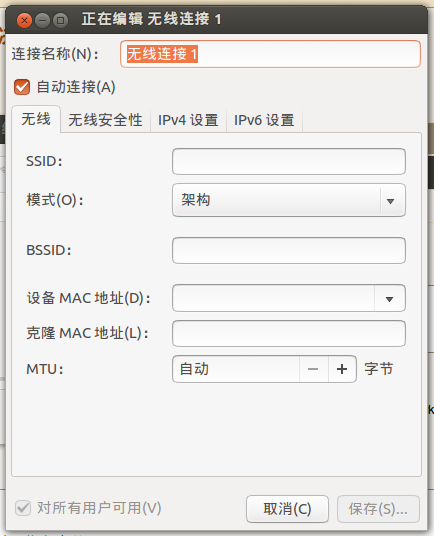Screen dimensions: 434x536
Task: Focus the SSID text field
Action: [289, 162]
